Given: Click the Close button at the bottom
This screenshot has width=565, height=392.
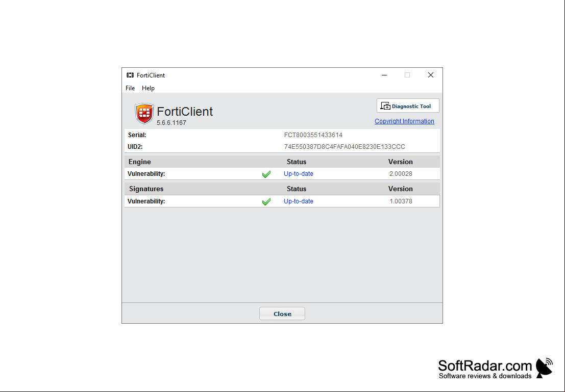Looking at the screenshot, I should click(x=282, y=313).
